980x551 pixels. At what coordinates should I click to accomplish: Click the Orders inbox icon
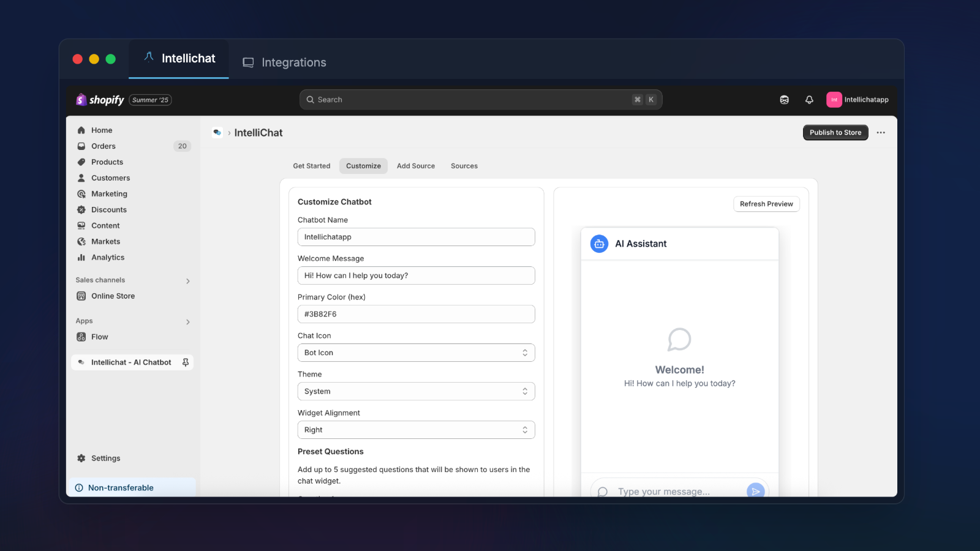(81, 146)
